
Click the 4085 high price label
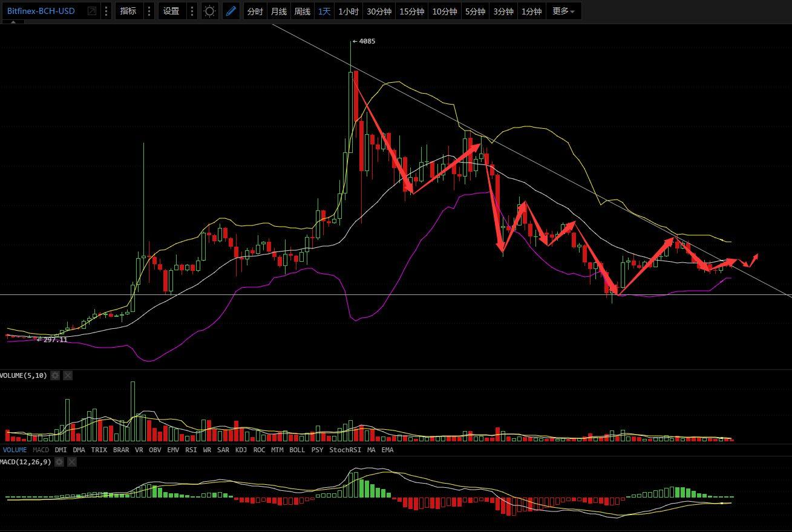(x=367, y=41)
